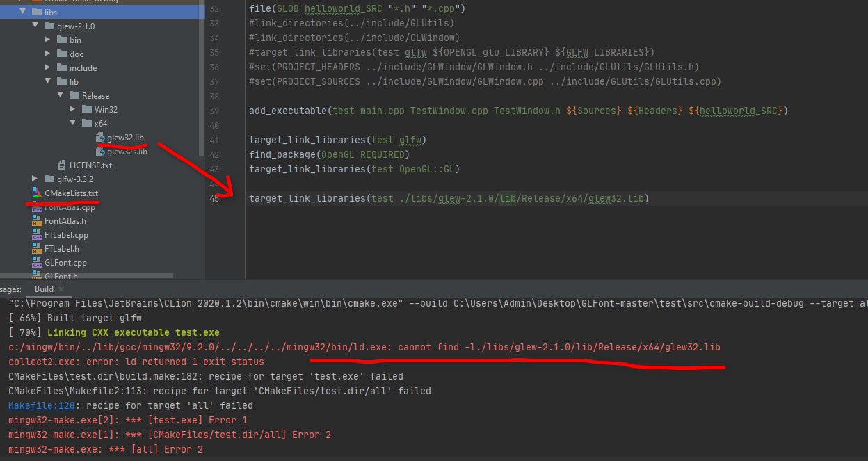Place cursor on target_link_libraries(test OpenGL::GL) line

354,169
